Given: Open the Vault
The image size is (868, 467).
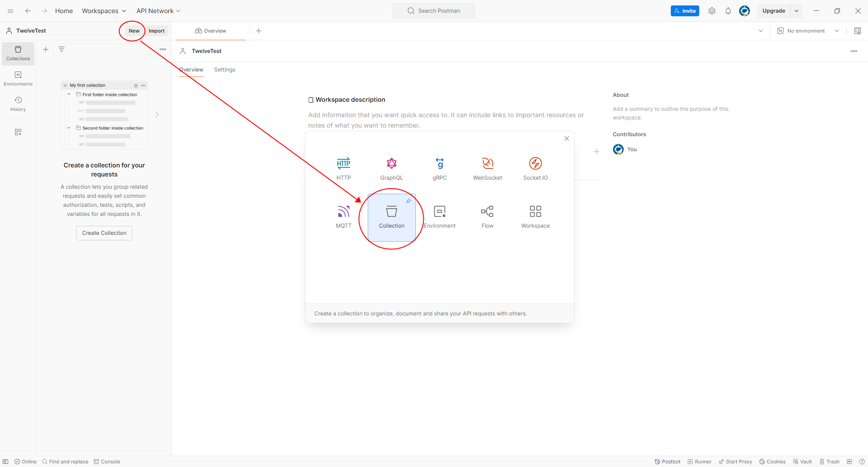Looking at the screenshot, I should point(802,462).
